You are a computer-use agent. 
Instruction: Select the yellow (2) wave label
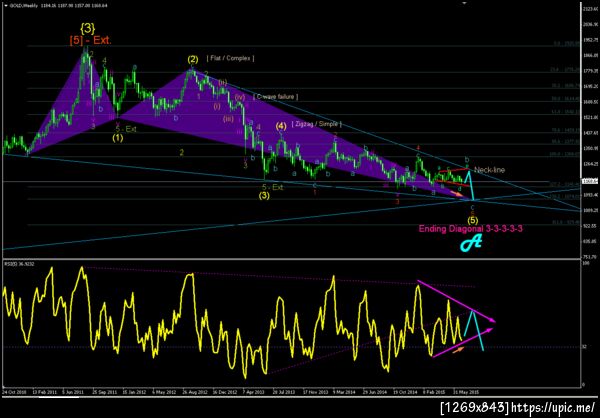192,59
